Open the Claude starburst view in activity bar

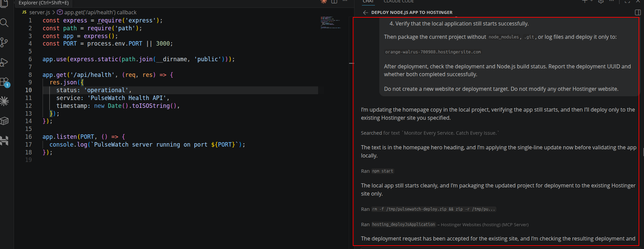[x=4, y=101]
